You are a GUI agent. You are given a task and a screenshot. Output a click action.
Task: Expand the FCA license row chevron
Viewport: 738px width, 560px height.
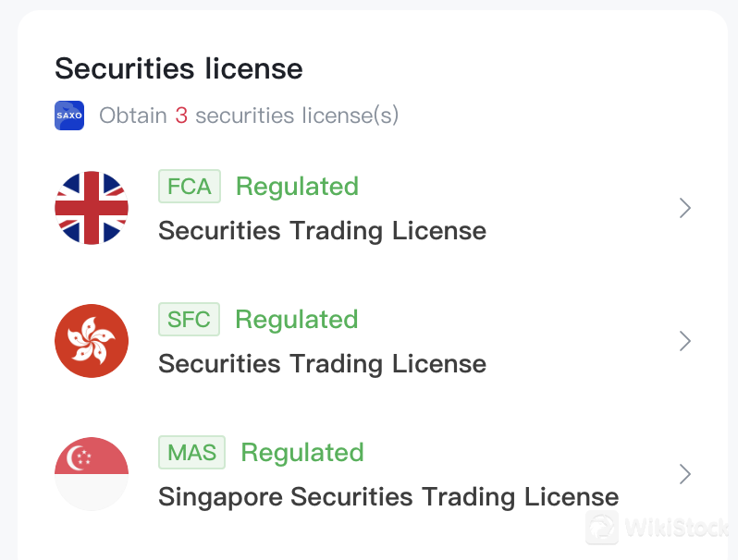(x=684, y=208)
